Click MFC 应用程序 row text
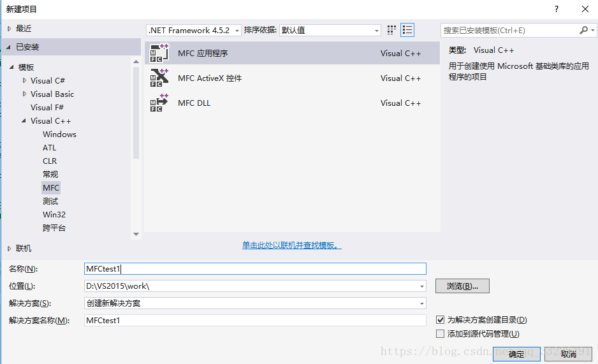The width and height of the screenshot is (598, 364). click(x=203, y=54)
